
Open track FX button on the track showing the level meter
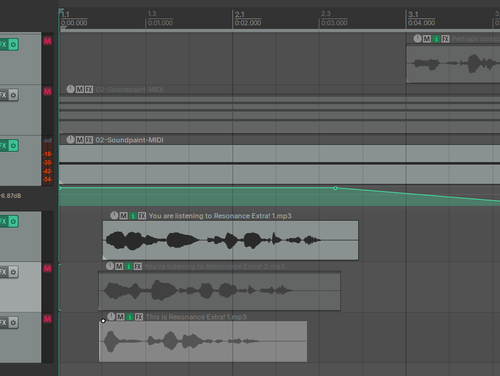click(x=3, y=145)
